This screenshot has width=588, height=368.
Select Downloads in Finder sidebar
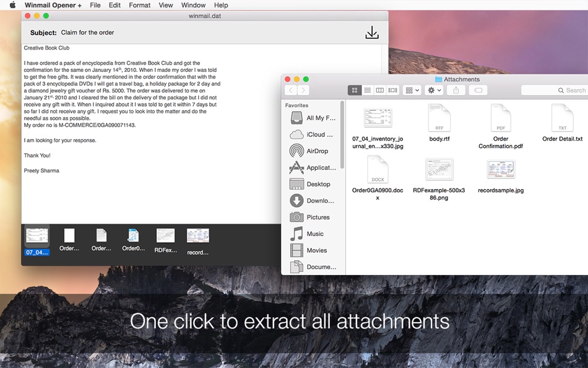[x=313, y=201]
